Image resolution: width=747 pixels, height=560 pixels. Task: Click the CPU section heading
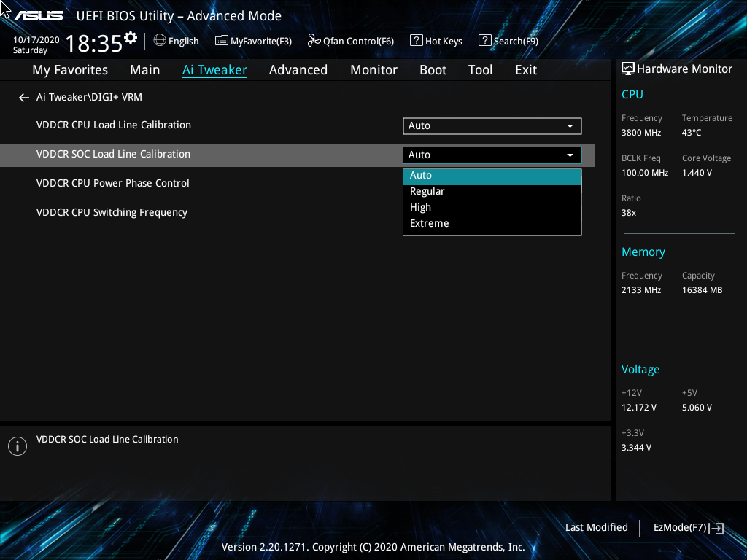click(632, 94)
